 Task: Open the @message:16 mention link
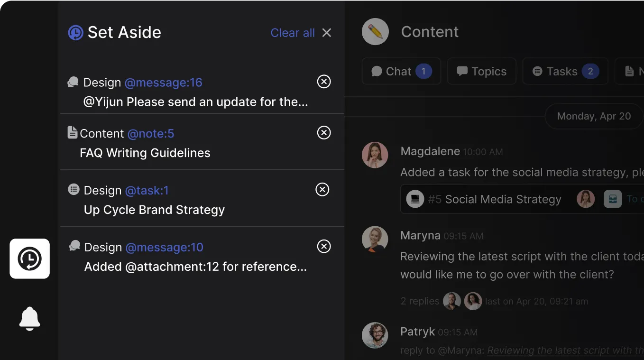pyautogui.click(x=163, y=83)
